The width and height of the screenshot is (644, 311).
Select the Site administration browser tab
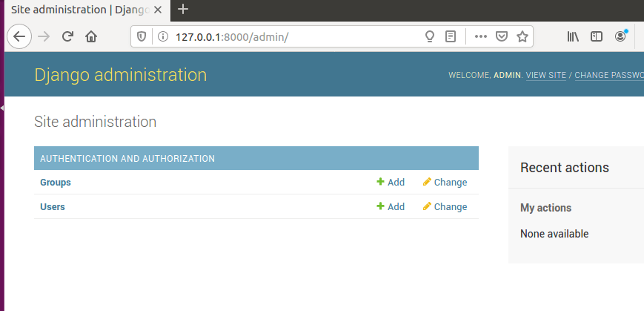pos(87,10)
